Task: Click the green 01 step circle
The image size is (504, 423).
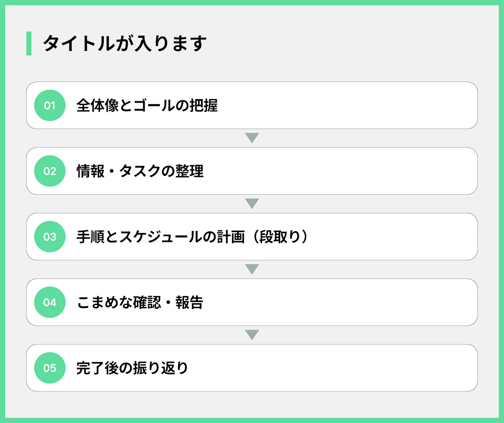Action: point(50,105)
